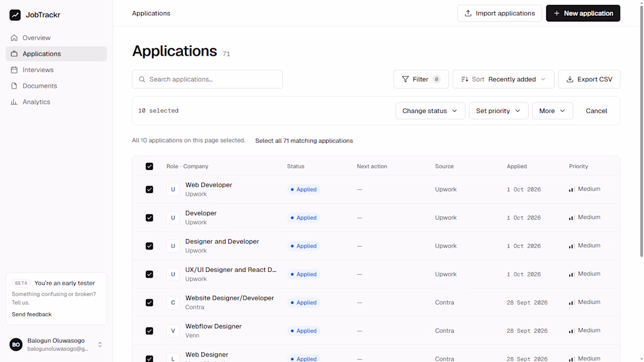Click Select all 71 matching applications
Screen dimensions: 644x362
(x=304, y=141)
